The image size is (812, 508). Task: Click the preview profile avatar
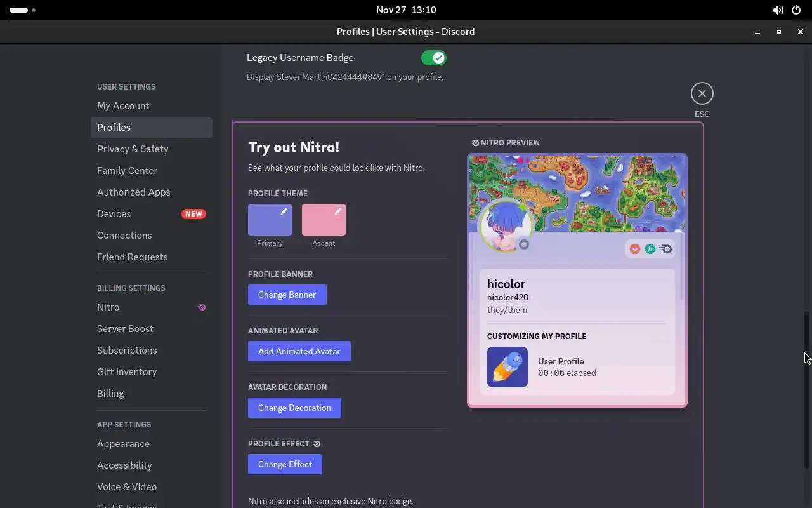click(x=506, y=226)
